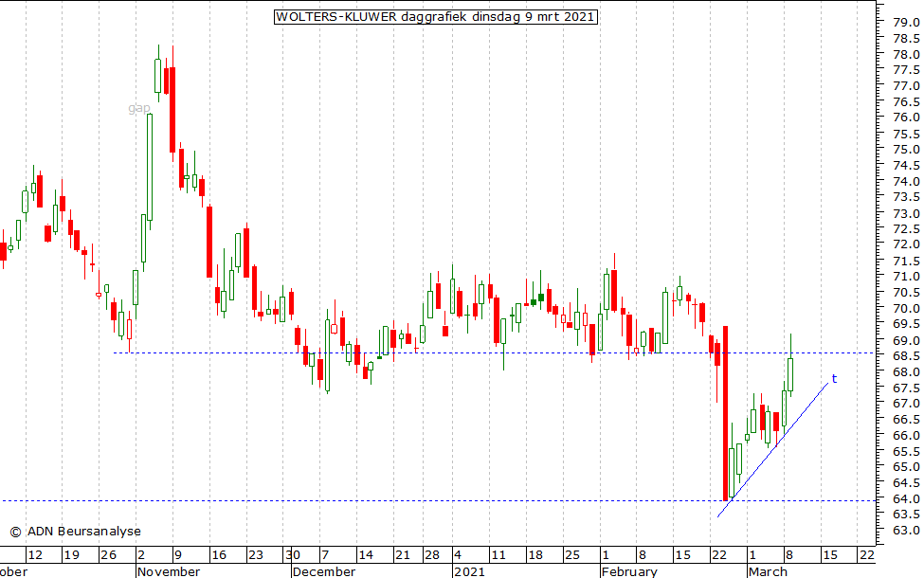Select the 66.0 price axis label
This screenshot has height=578, width=924.
906,436
